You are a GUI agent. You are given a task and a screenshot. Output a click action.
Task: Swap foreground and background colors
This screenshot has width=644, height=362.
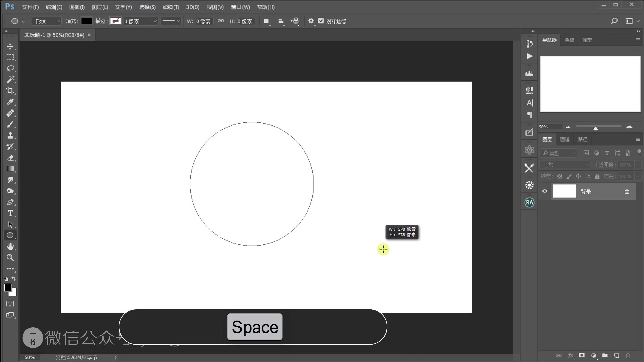click(14, 279)
